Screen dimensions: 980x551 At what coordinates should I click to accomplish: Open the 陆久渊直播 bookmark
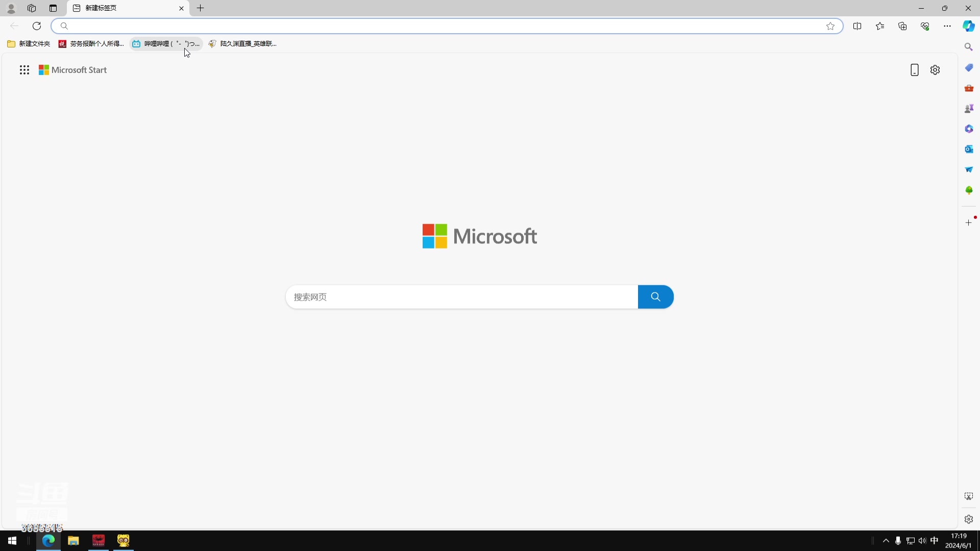(242, 44)
